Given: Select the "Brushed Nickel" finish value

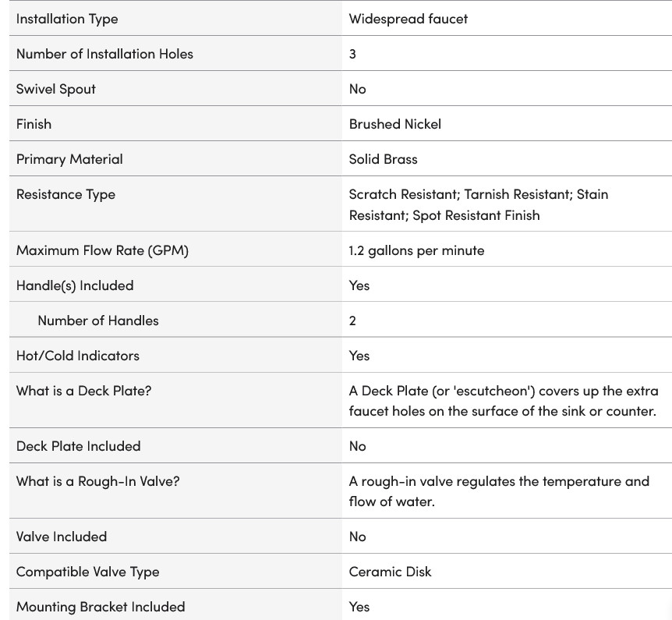Looking at the screenshot, I should (x=394, y=124).
